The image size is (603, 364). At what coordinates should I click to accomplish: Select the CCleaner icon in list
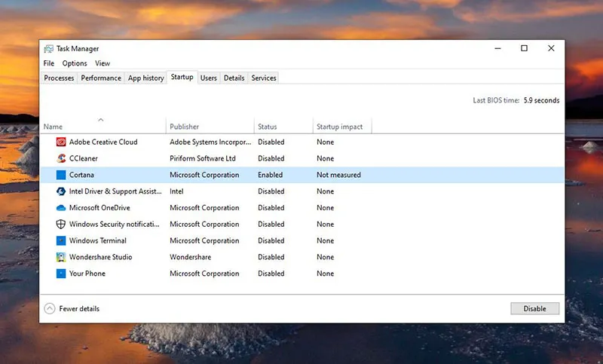pos(61,158)
